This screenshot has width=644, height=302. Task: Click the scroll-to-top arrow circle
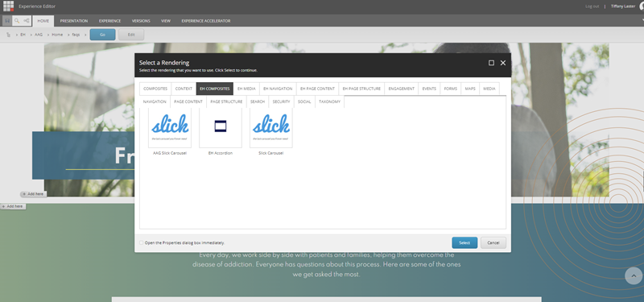click(634, 275)
